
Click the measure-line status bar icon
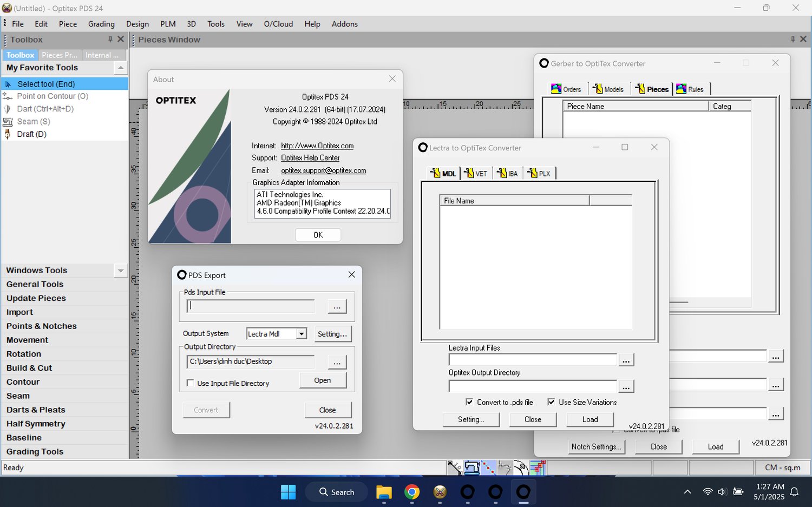click(x=455, y=468)
